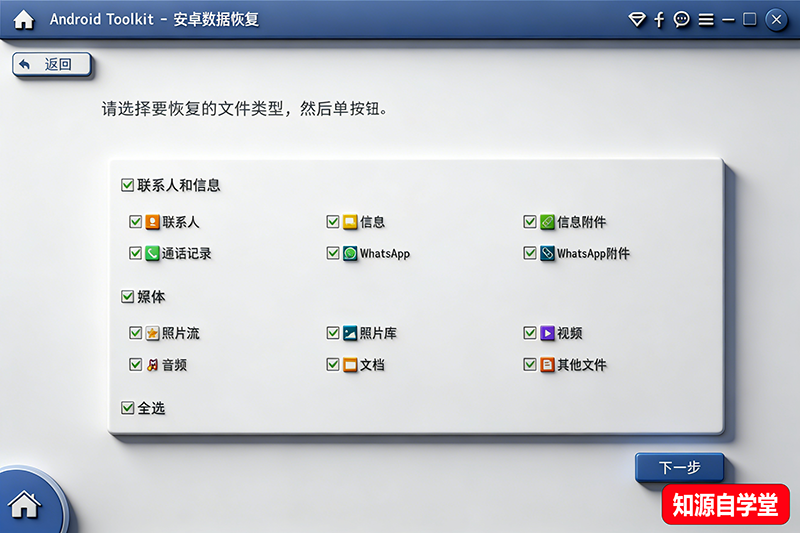Screen dimensions: 800x533
Task: Click the WhatsApp附件 paperclip icon
Action: (x=547, y=253)
